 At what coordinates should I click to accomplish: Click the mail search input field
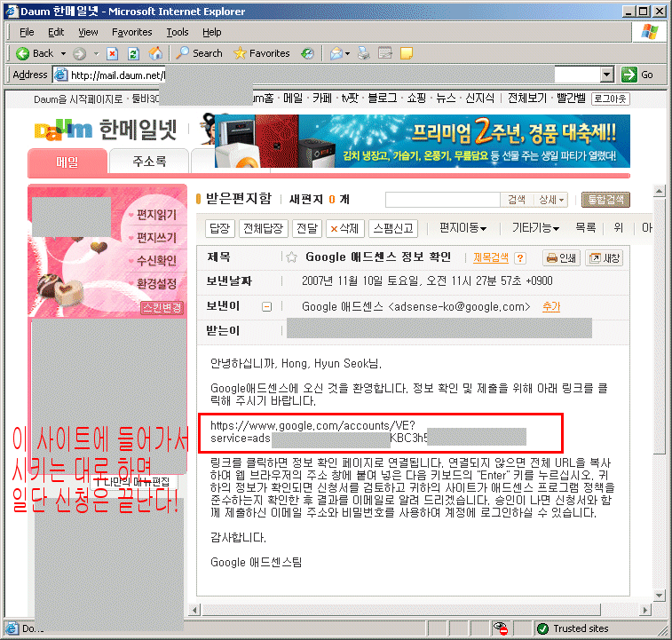[x=443, y=200]
